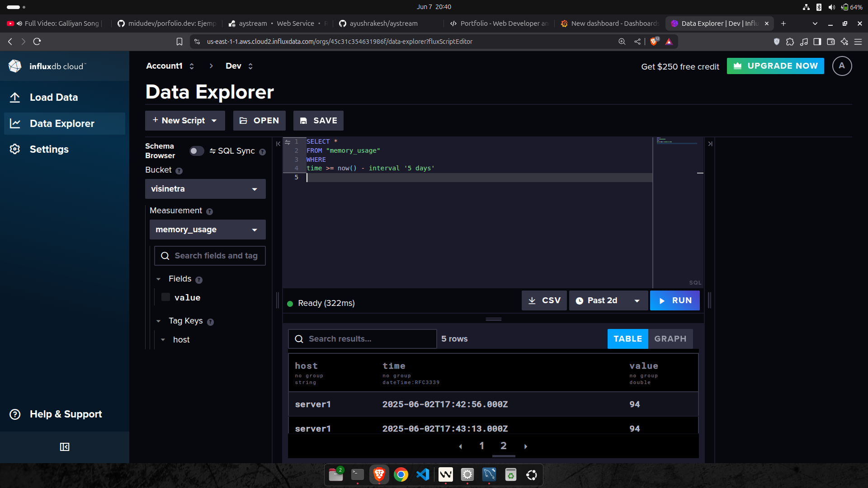Viewport: 868px width, 488px height.
Task: Click the editor minimap
Action: tap(678, 212)
